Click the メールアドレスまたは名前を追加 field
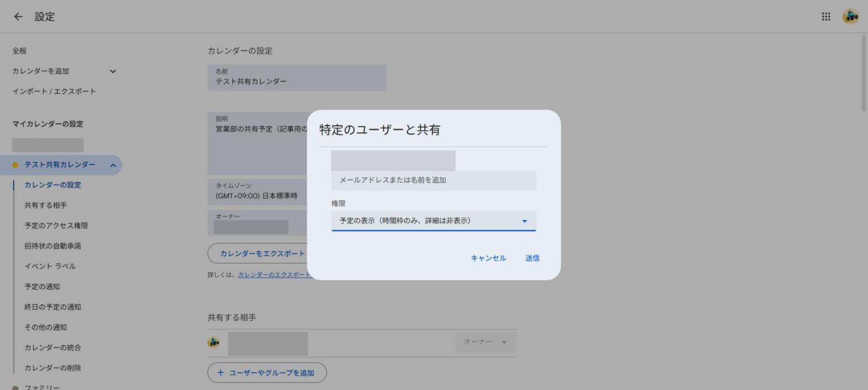This screenshot has width=868, height=390. pyautogui.click(x=433, y=180)
